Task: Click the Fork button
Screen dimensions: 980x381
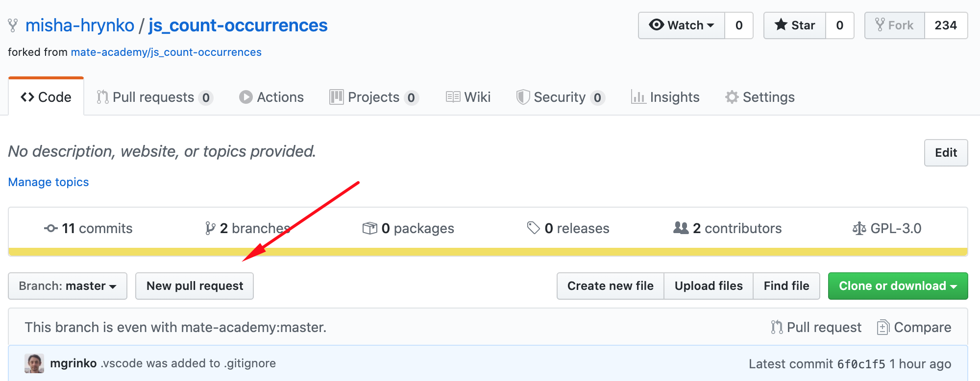Action: coord(895,25)
